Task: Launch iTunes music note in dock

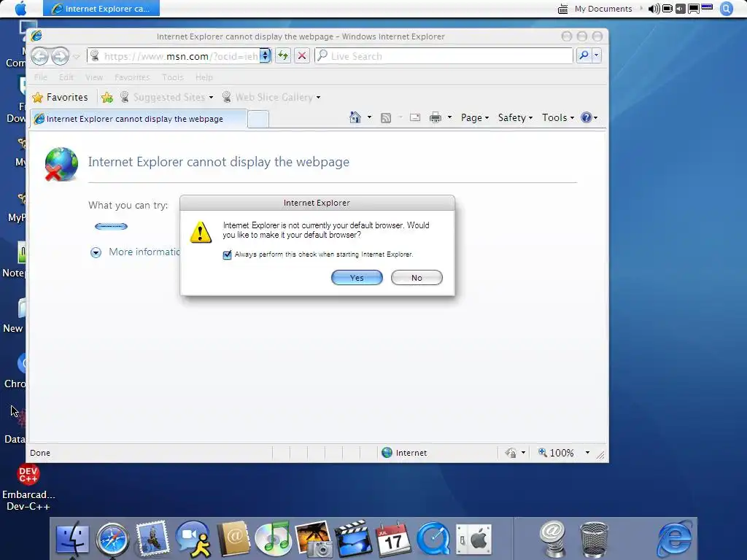Action: [x=273, y=538]
